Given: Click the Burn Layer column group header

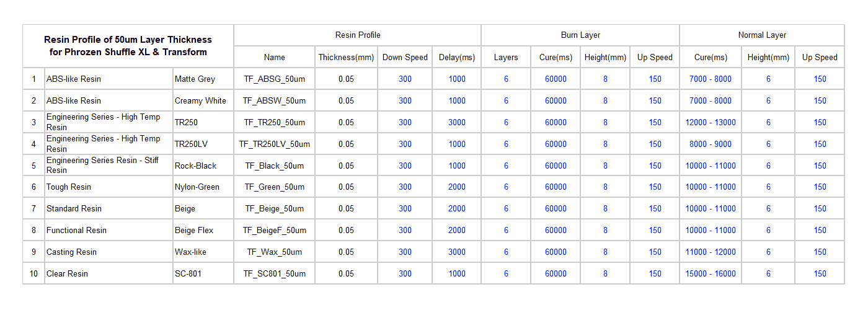Looking at the screenshot, I should 580,35.
